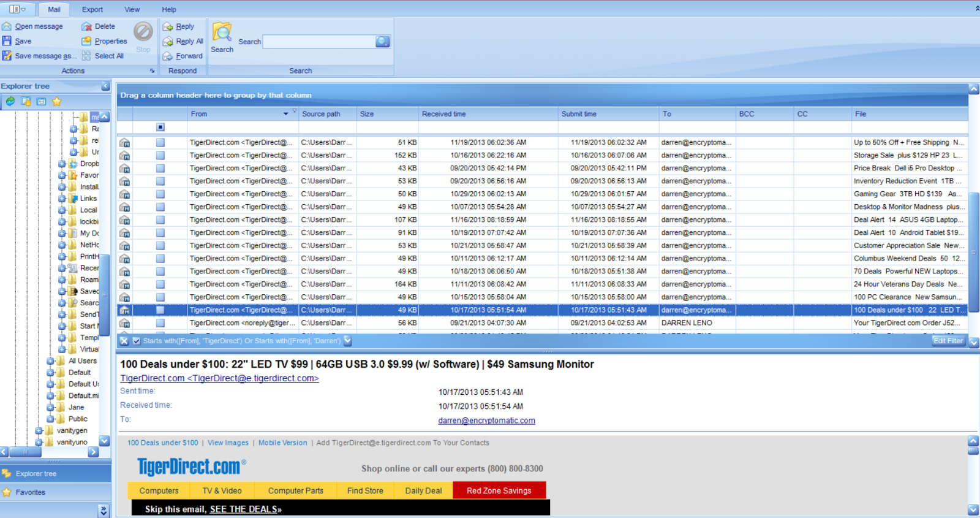Viewport: 980px width, 518px height.
Task: Click inside the Search text field
Action: [319, 41]
